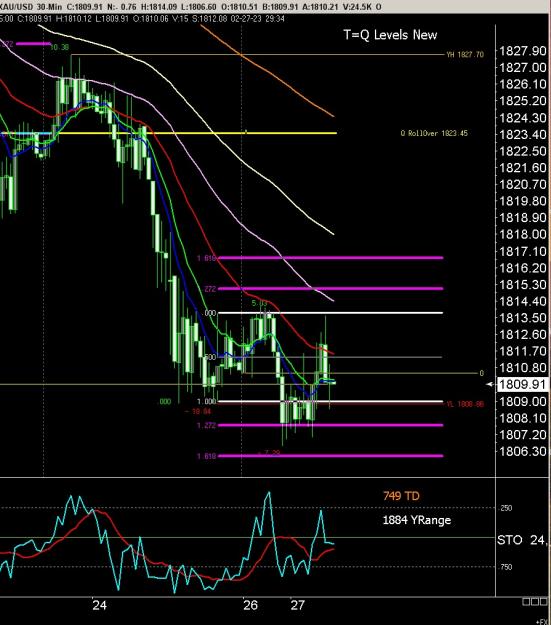Select the 24 date marker on time axis
This screenshot has width=551, height=625.
(x=99, y=605)
